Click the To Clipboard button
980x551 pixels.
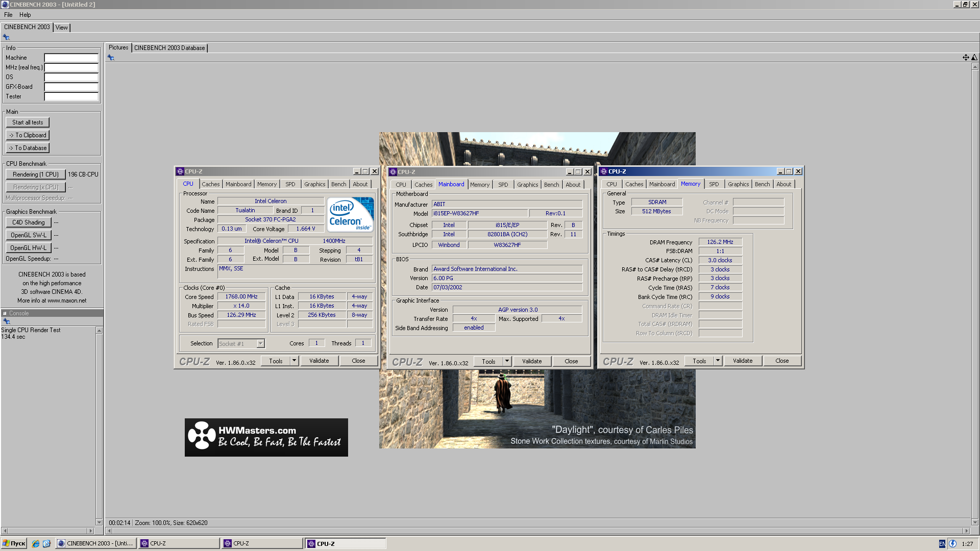click(28, 135)
